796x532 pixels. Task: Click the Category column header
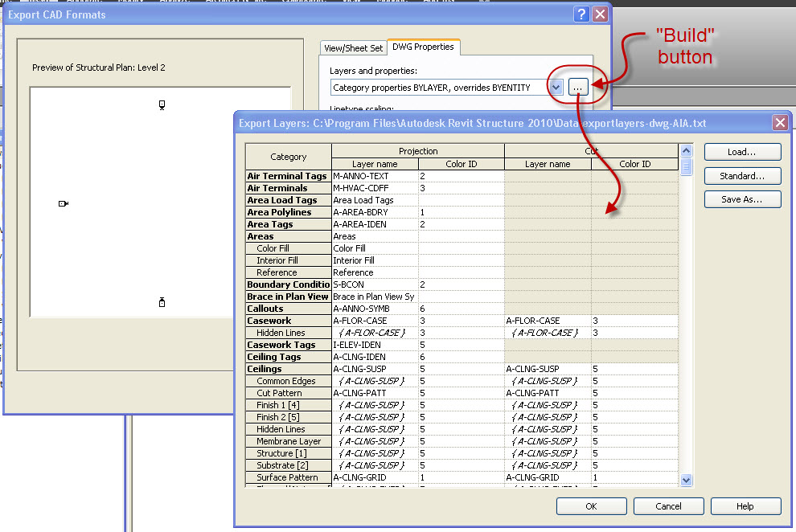click(289, 157)
